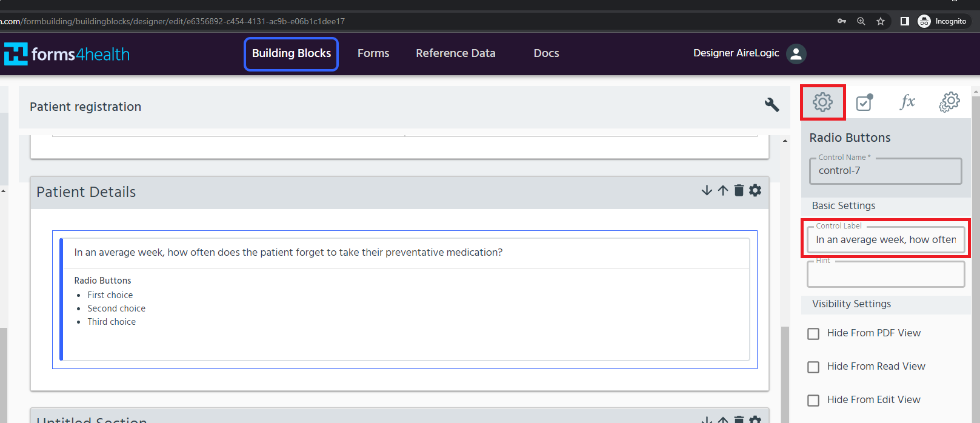The width and height of the screenshot is (980, 423).
Task: Click the forms4health logo
Action: coord(67,54)
